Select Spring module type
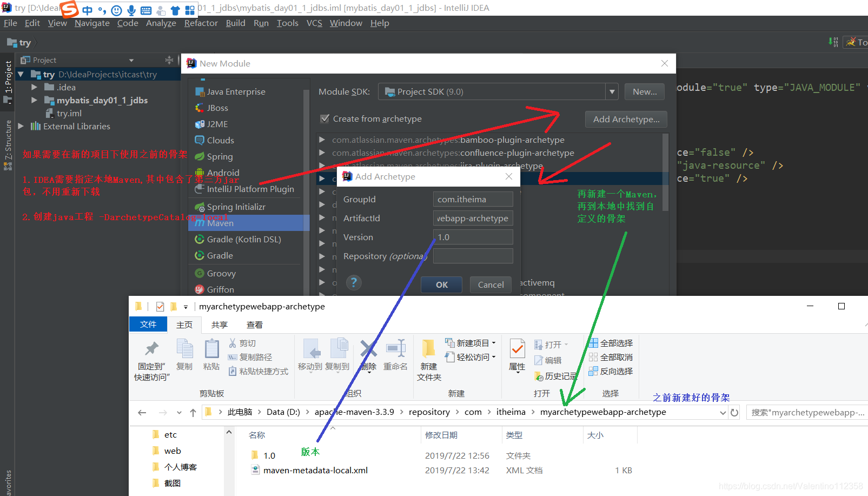This screenshot has height=496, width=868. [214, 157]
